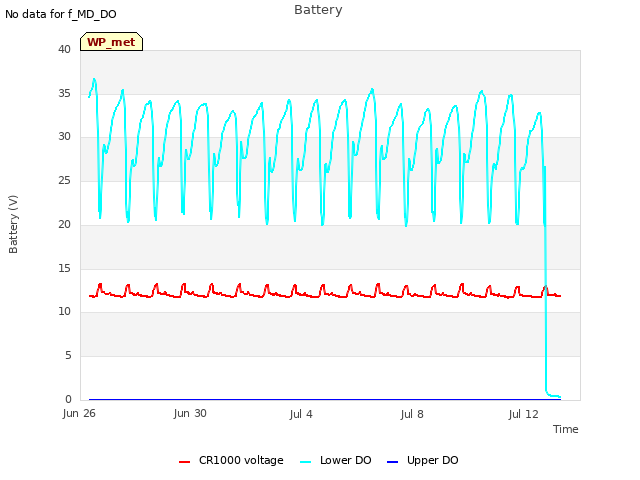Click the cyan Lower DO legend swatch

305,462
